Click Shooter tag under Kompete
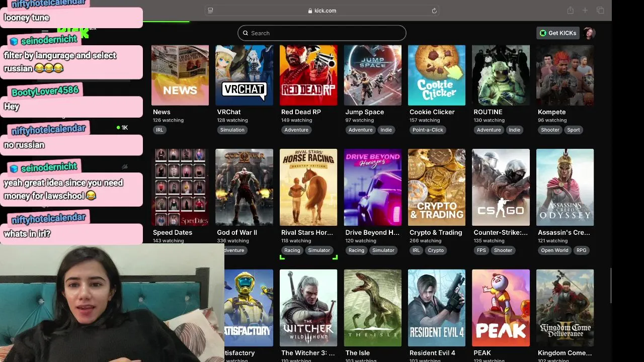644x362 pixels. (550, 130)
